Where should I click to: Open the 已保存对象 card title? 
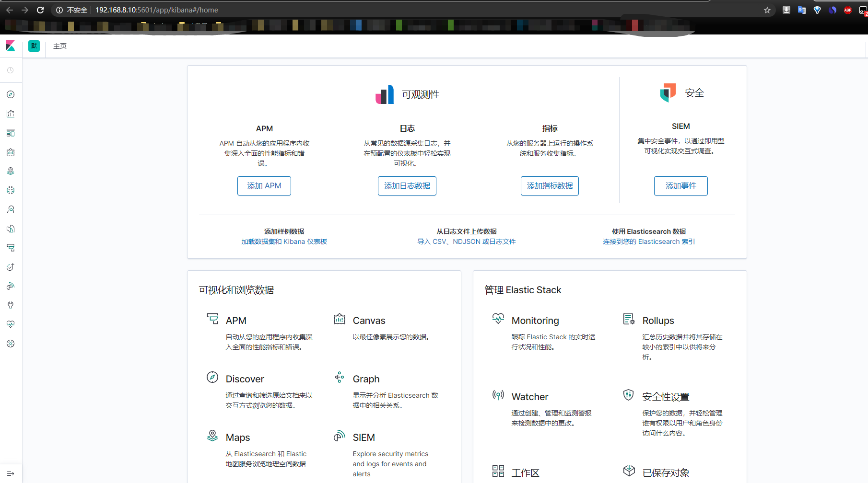coord(666,473)
